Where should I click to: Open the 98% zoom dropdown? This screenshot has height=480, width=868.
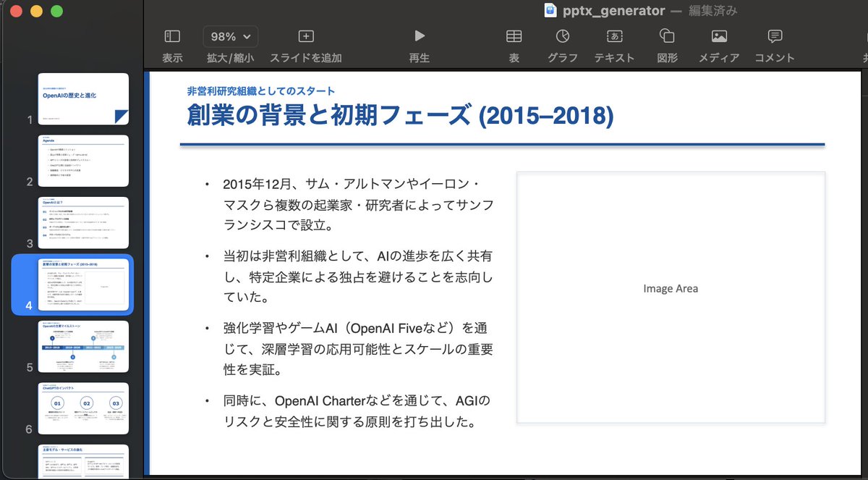click(x=231, y=36)
